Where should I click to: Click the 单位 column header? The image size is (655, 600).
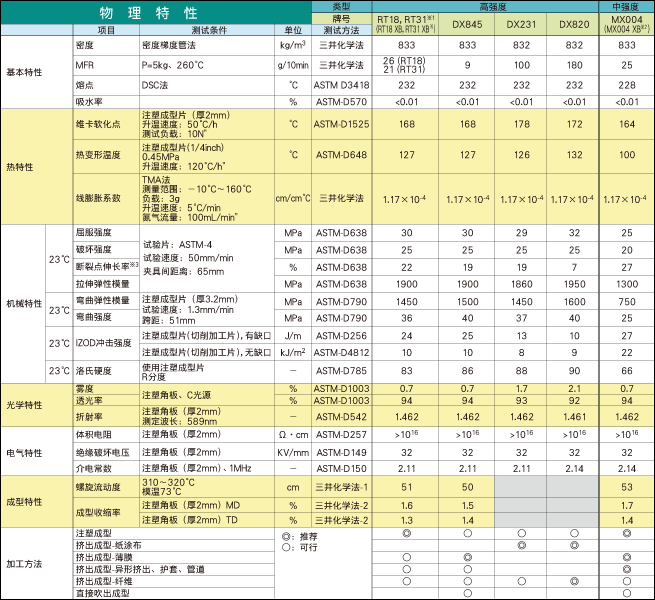coord(293,30)
